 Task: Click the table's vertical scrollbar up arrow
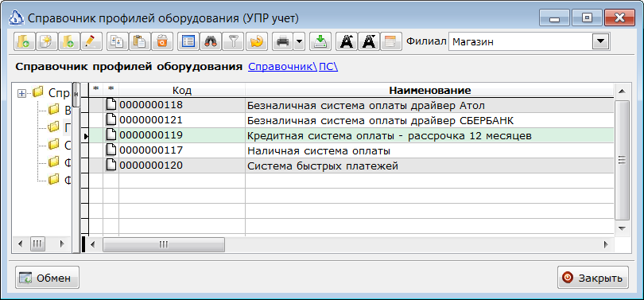(622, 91)
